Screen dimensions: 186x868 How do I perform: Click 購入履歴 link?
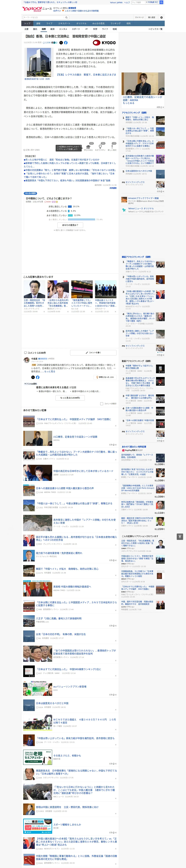(x=152, y=18)
